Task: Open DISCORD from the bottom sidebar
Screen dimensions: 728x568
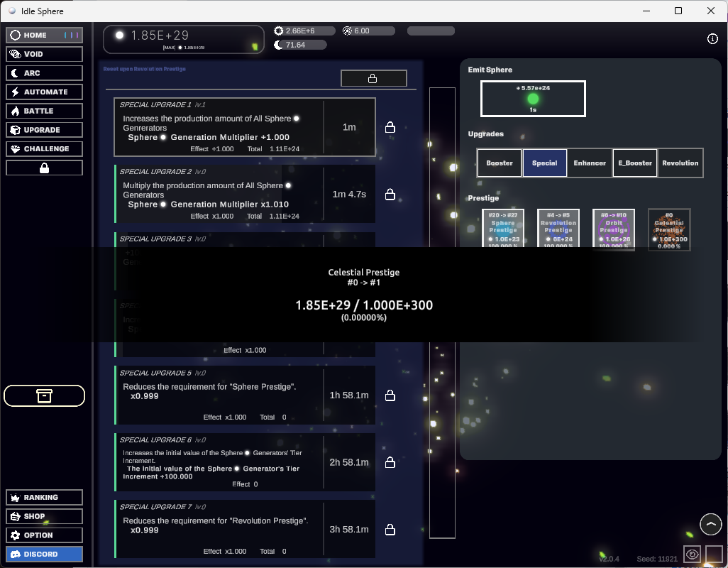Action: coord(44,554)
